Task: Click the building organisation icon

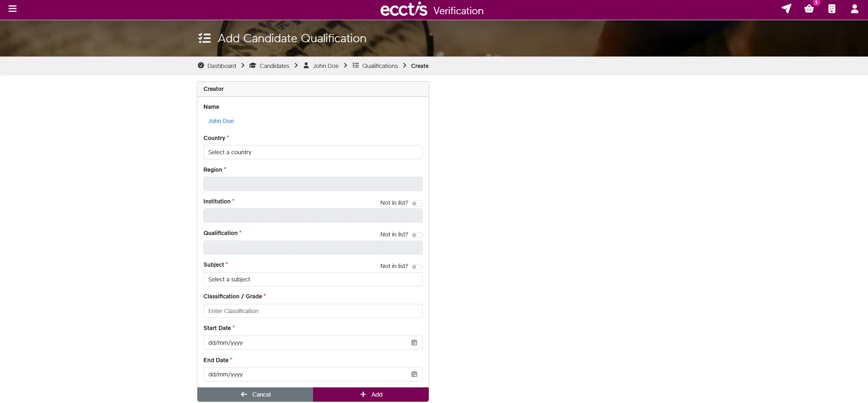Action: pos(831,9)
